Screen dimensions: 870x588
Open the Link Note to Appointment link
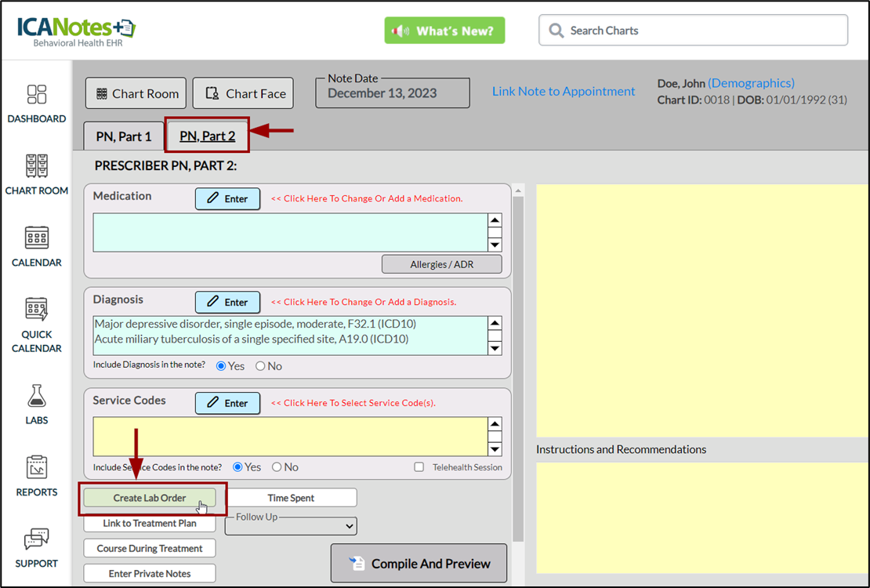pos(564,91)
